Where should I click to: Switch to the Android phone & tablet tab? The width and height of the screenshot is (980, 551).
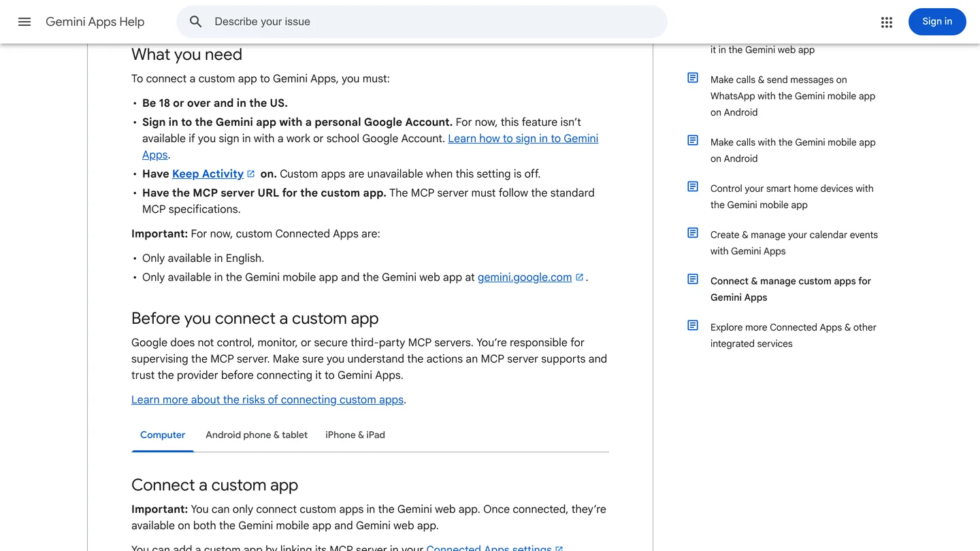[257, 435]
